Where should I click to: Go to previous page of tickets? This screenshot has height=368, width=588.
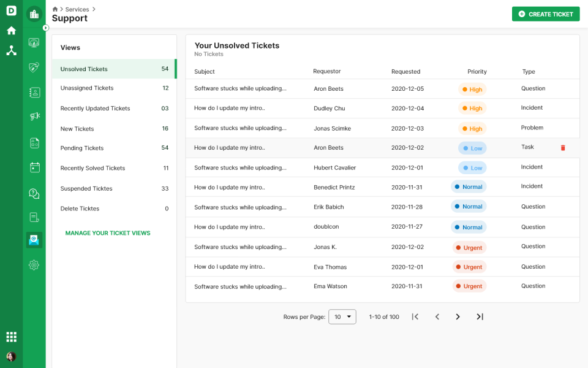coord(437,316)
